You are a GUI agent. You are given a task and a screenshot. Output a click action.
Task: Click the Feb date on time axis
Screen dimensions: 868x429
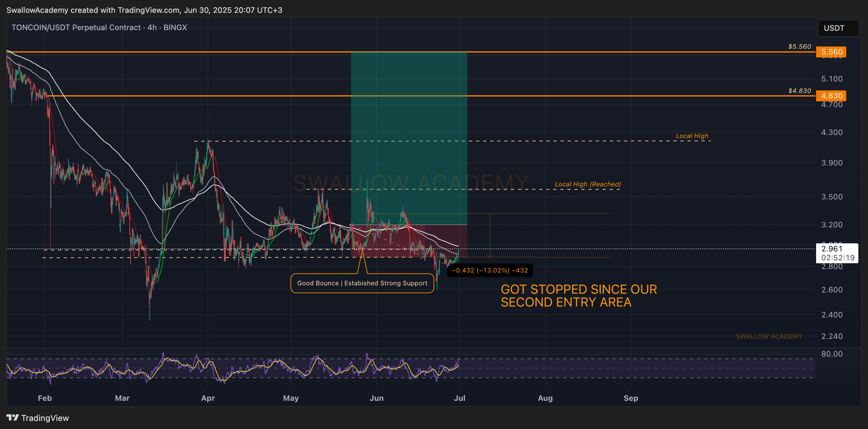coord(45,398)
